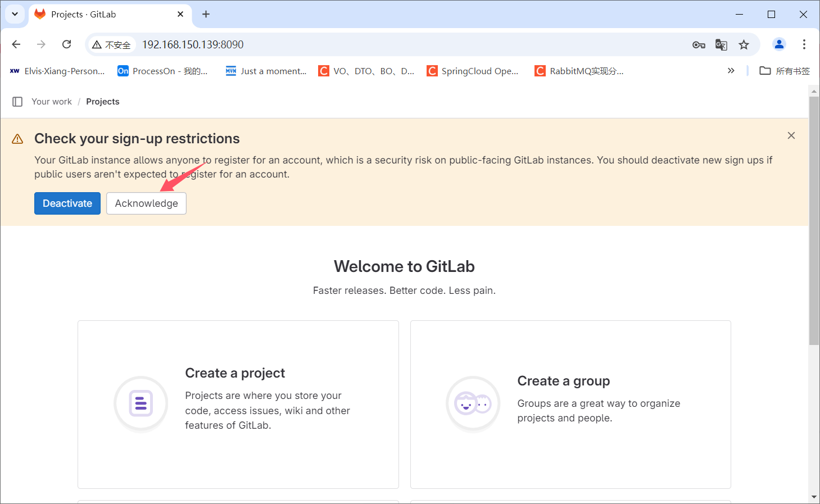The height and width of the screenshot is (504, 820).
Task: Select the Create a project heading
Action: (x=235, y=373)
